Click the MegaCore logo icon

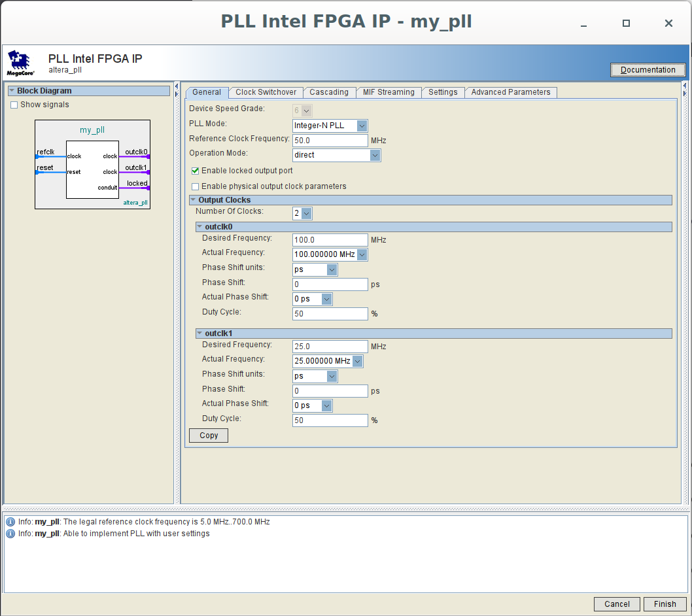click(20, 63)
